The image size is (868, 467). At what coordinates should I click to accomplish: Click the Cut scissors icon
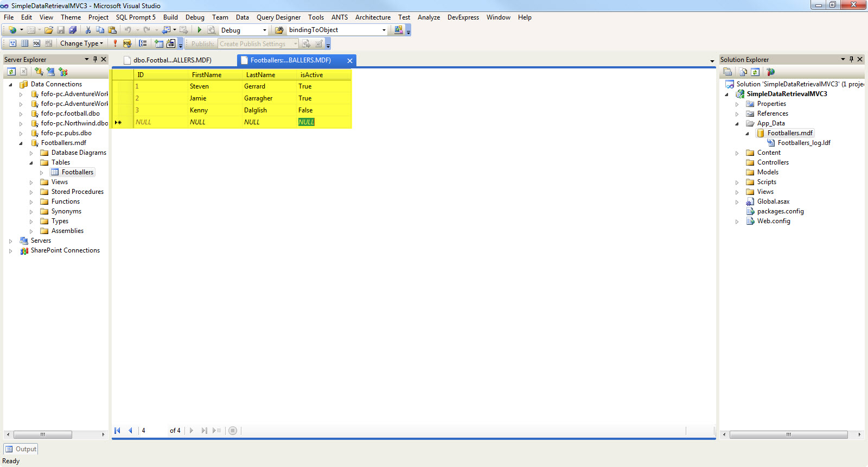click(x=88, y=30)
